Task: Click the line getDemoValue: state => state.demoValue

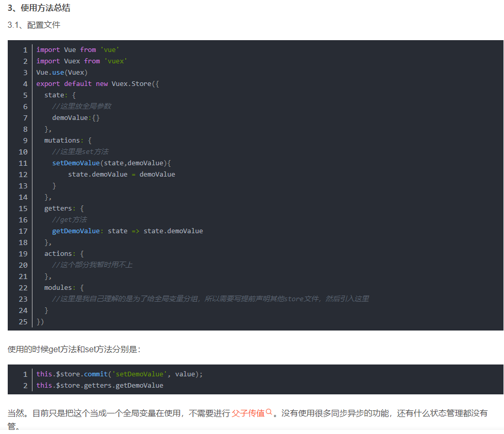Action: pyautogui.click(x=128, y=231)
